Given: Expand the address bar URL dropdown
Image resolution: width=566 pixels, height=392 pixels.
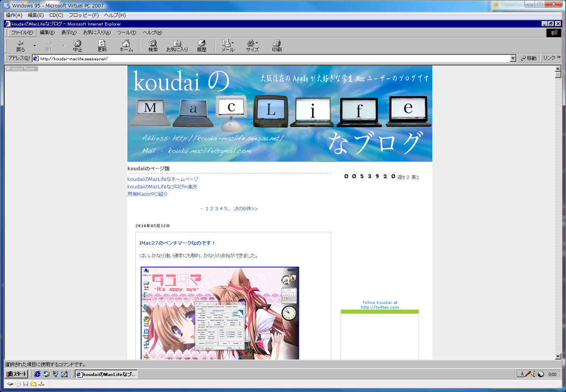Looking at the screenshot, I should coord(513,58).
